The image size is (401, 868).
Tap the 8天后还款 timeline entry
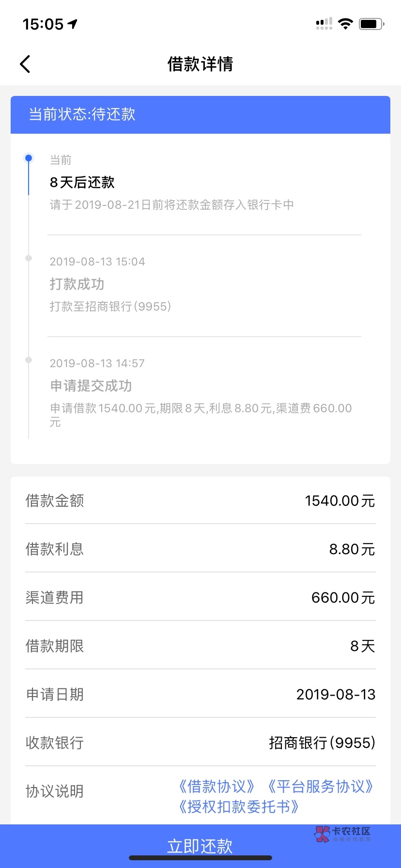click(x=82, y=183)
